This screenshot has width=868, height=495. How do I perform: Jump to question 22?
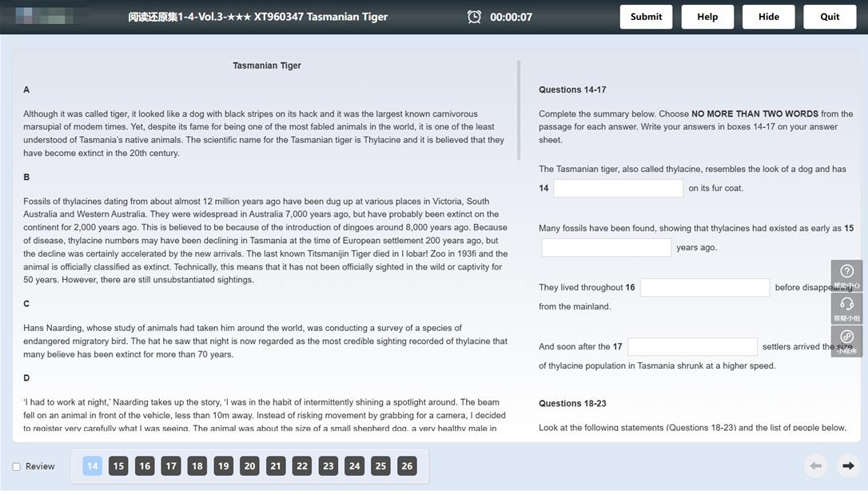[x=301, y=465]
